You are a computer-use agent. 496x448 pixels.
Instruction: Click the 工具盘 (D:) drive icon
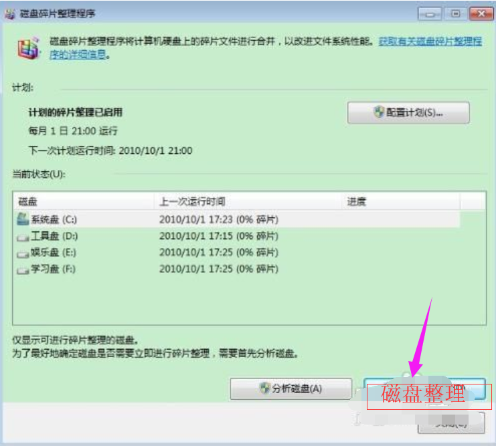(x=23, y=237)
